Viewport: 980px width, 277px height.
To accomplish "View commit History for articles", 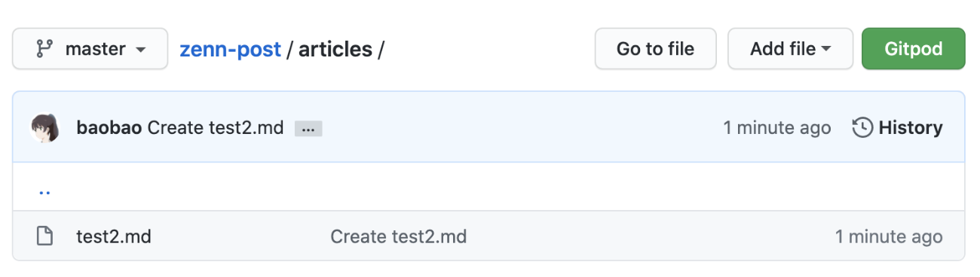I will (x=897, y=128).
